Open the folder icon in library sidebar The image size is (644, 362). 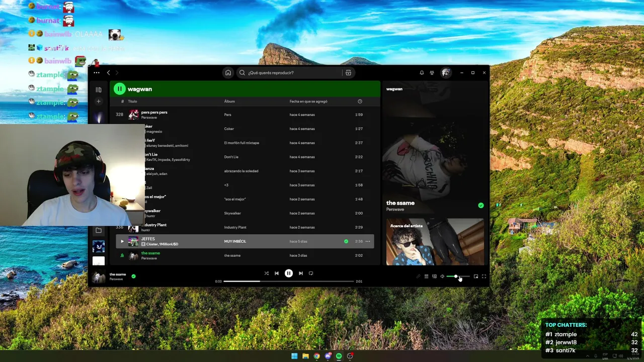[99, 231]
